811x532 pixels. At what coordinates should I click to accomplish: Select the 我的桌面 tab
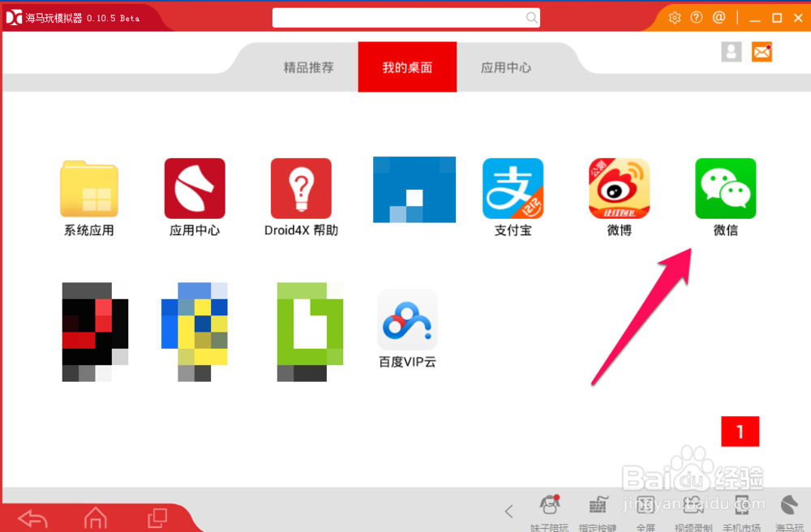(x=407, y=67)
